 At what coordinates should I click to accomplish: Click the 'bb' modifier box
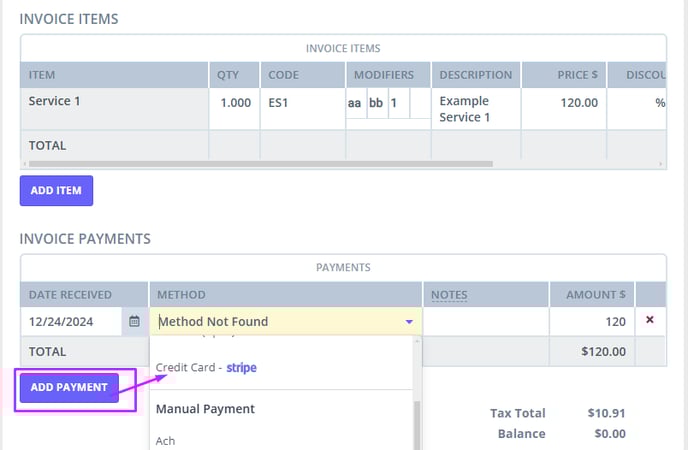tap(377, 102)
